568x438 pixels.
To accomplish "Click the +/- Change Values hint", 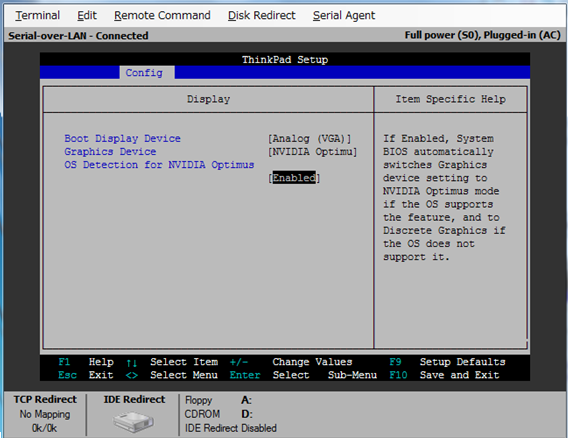I will pos(291,362).
